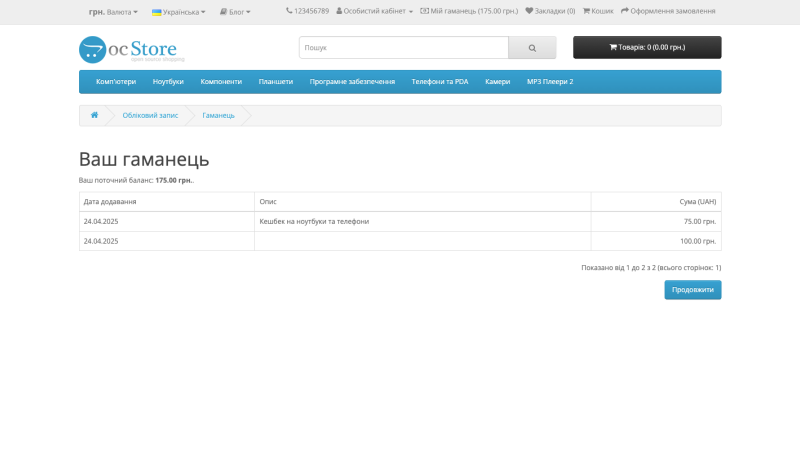Open the Комп'ютери menu category
800x450 pixels.
[116, 82]
